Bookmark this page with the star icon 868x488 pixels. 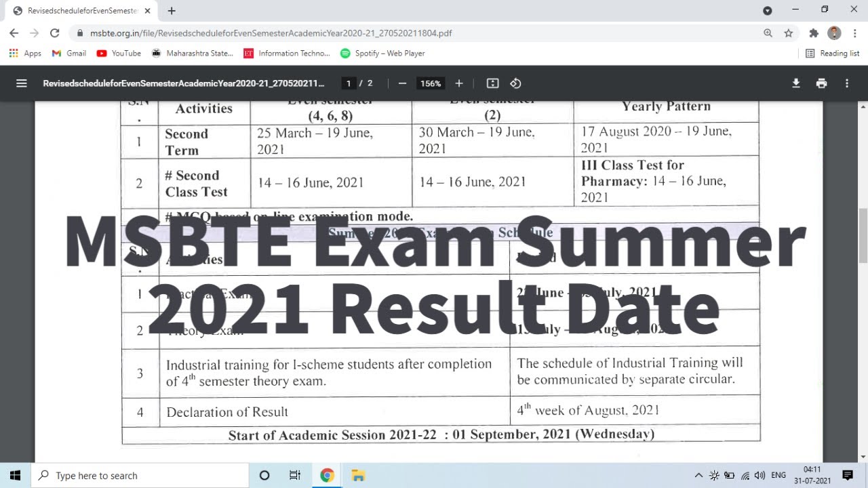789,33
